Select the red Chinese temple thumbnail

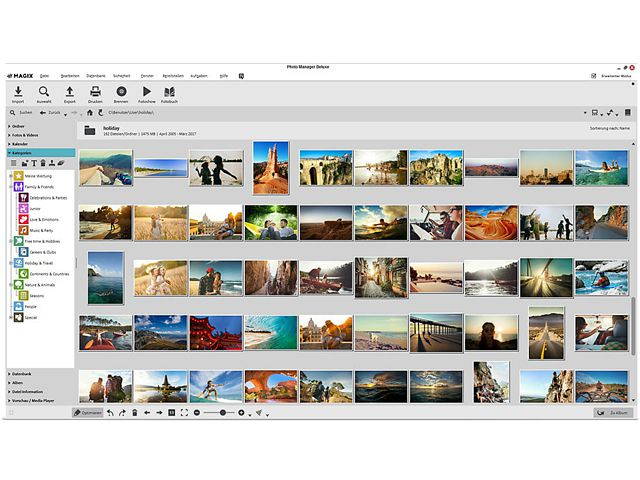click(216, 333)
